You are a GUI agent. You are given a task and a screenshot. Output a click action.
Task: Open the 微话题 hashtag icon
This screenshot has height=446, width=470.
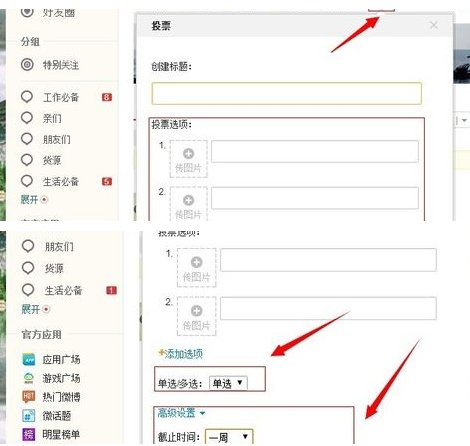point(29,415)
